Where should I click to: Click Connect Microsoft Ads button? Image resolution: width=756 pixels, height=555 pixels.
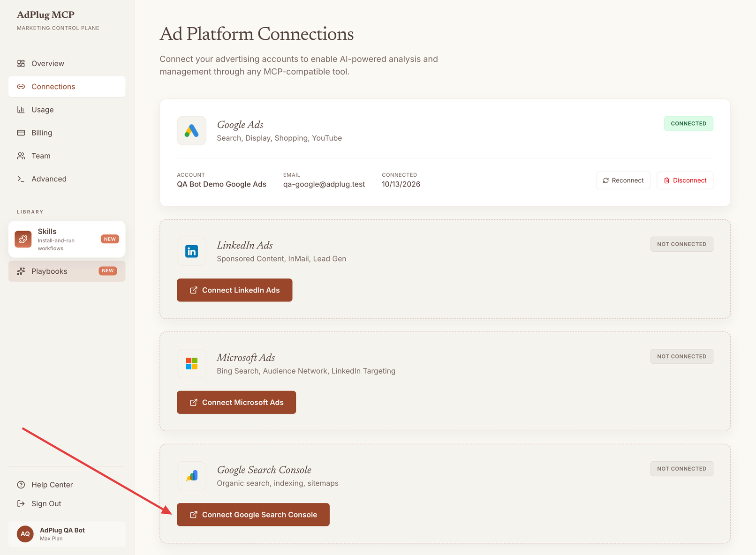(x=236, y=403)
